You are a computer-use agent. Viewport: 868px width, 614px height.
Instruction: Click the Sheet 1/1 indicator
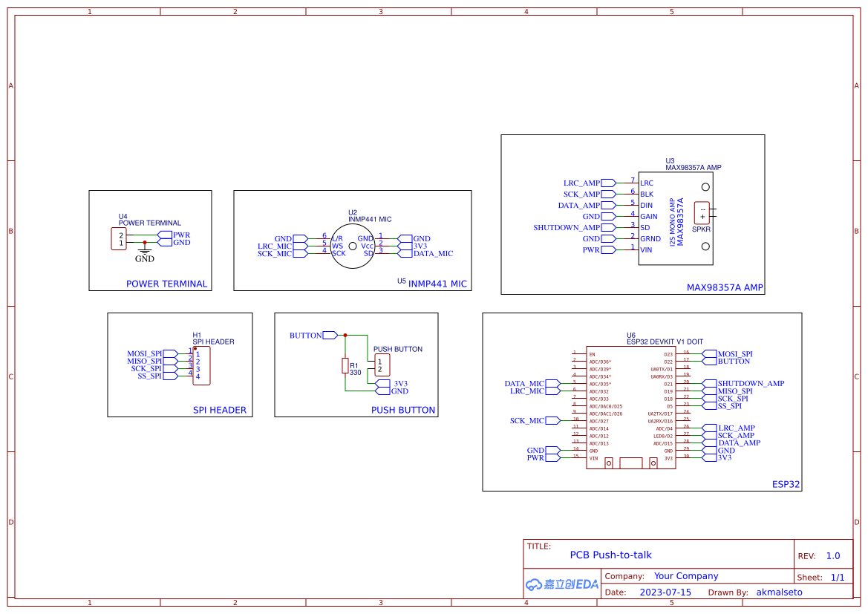(838, 576)
